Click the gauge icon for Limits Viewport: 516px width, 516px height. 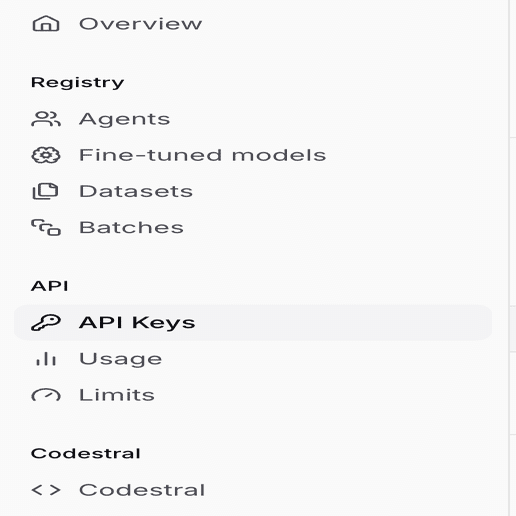(46, 395)
